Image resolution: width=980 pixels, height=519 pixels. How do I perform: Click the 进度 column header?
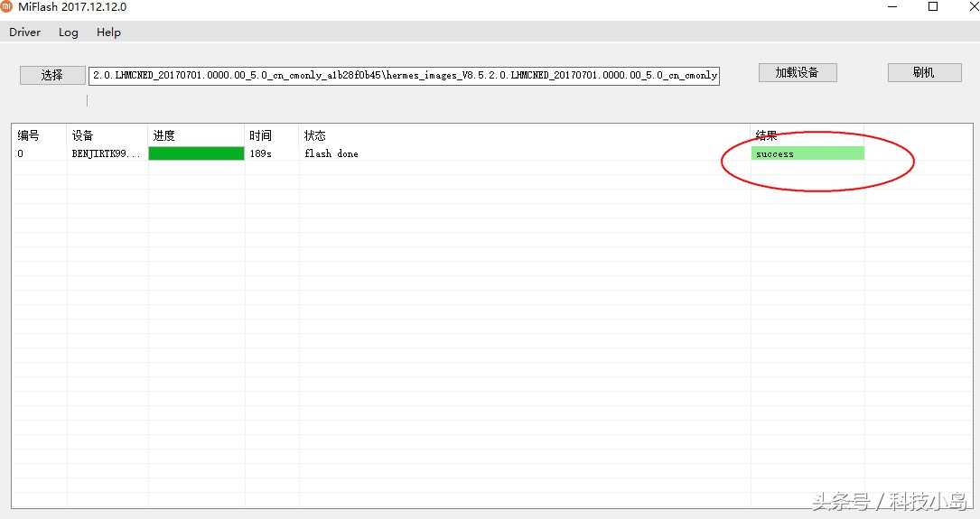point(164,135)
